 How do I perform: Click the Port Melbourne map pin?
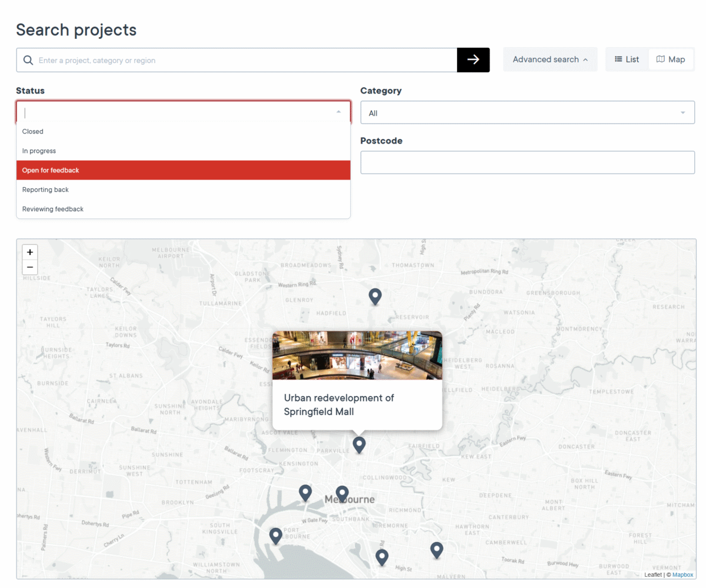(x=275, y=536)
